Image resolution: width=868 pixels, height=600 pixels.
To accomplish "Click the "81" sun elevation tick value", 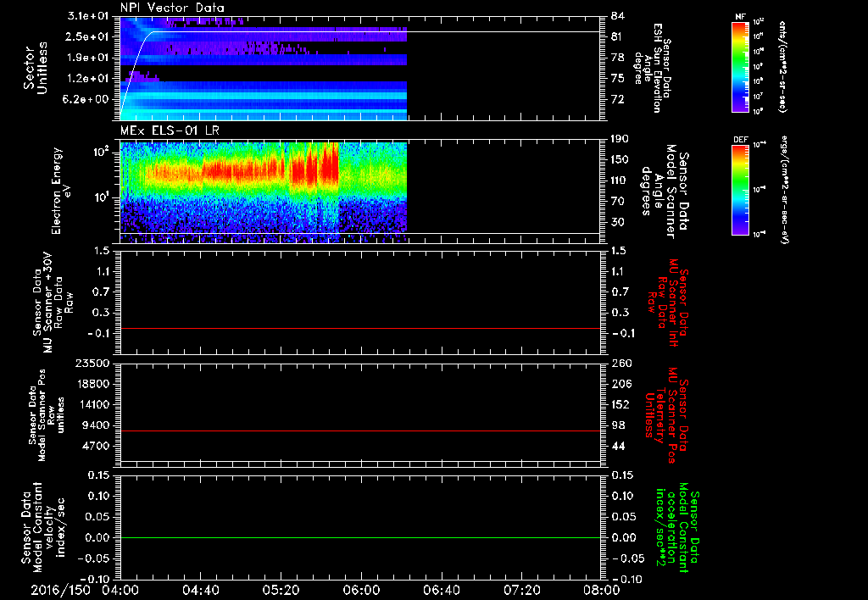I will pyautogui.click(x=617, y=36).
